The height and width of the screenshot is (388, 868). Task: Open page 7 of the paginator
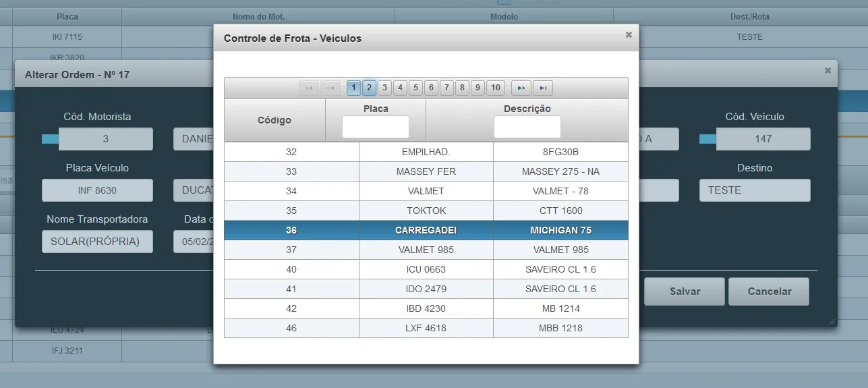click(446, 88)
